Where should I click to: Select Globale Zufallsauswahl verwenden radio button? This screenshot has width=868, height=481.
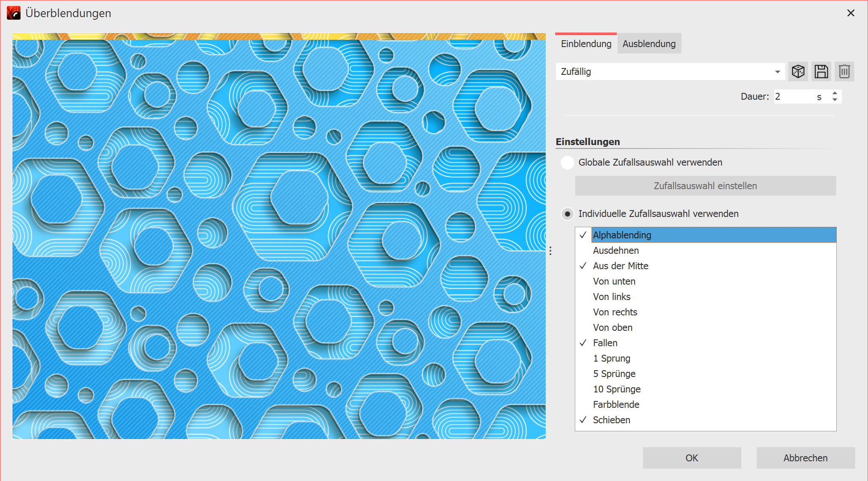(x=568, y=163)
